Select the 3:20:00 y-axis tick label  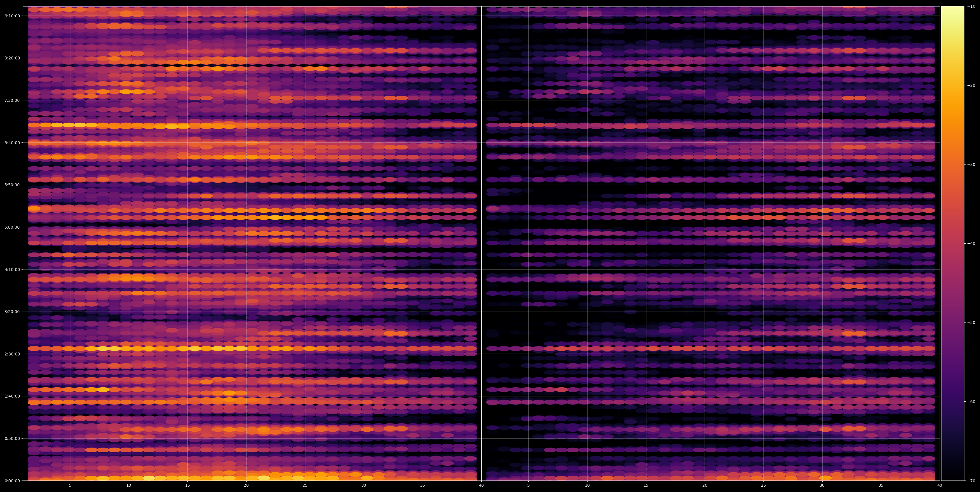click(x=12, y=312)
